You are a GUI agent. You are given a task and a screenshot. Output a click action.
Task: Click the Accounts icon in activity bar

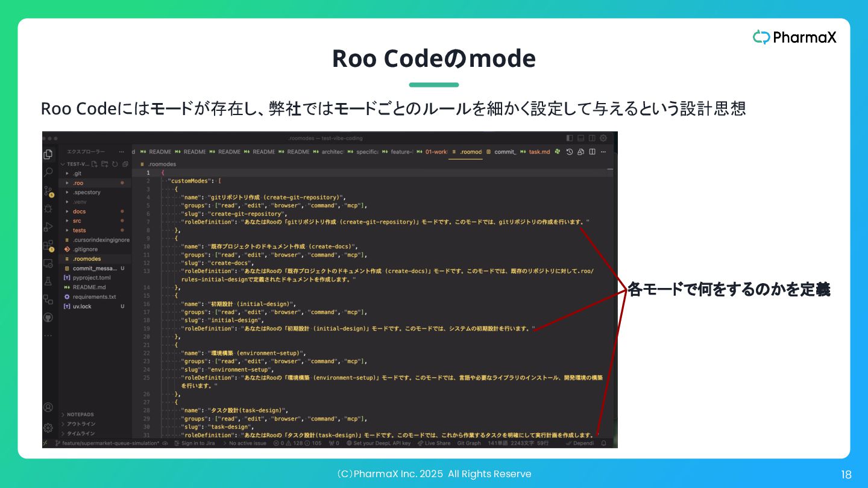click(x=48, y=408)
